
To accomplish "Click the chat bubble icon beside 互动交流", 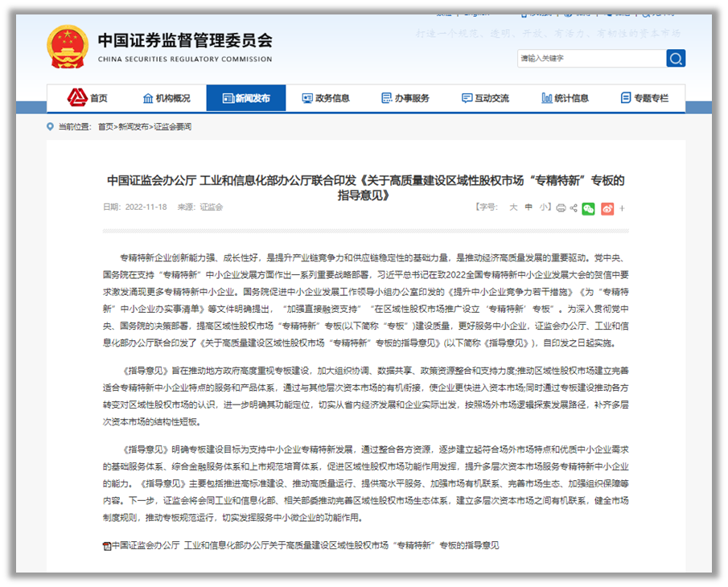I will point(467,98).
